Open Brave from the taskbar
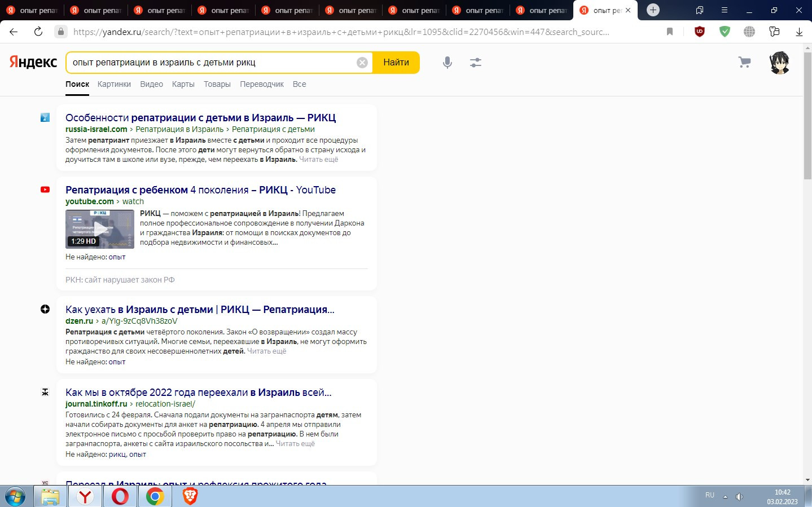812x507 pixels. point(190,497)
